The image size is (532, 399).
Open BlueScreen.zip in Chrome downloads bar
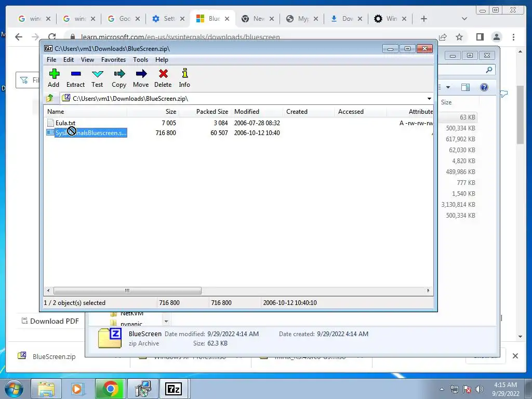pyautogui.click(x=47, y=356)
